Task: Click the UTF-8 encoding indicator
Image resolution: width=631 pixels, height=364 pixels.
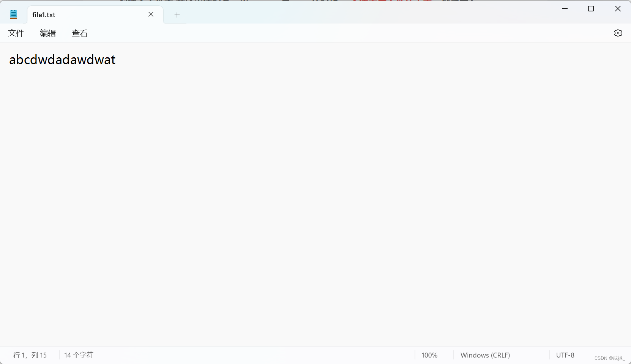Action: point(565,355)
